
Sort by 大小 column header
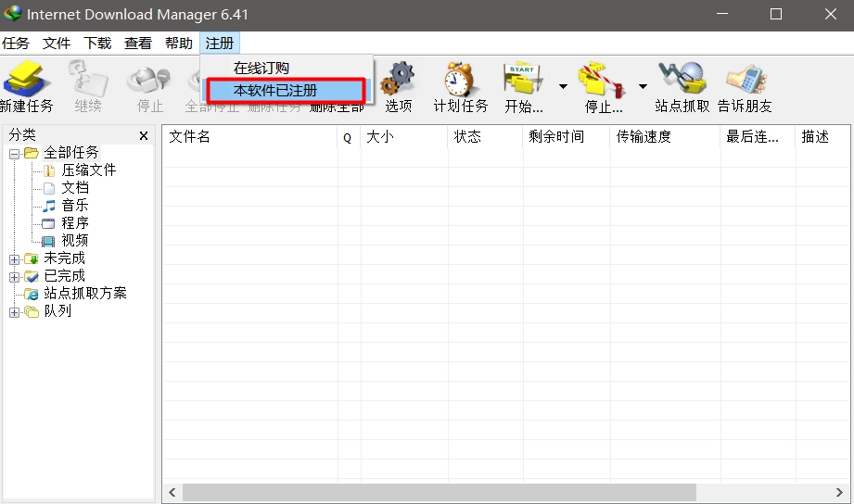404,136
